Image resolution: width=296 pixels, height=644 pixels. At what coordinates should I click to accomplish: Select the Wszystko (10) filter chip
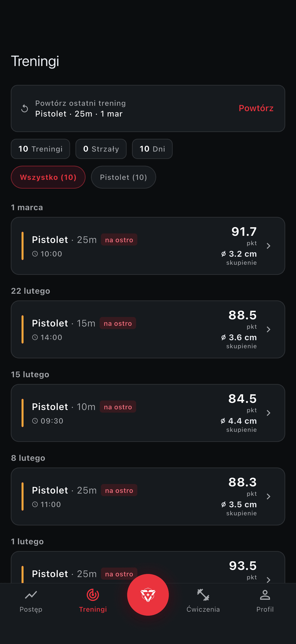tap(48, 177)
